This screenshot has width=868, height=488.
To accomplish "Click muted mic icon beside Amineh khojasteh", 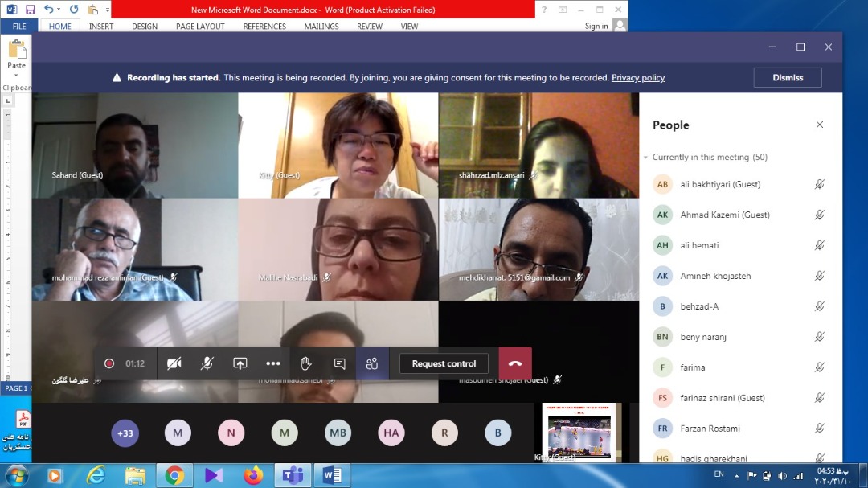I will (819, 275).
